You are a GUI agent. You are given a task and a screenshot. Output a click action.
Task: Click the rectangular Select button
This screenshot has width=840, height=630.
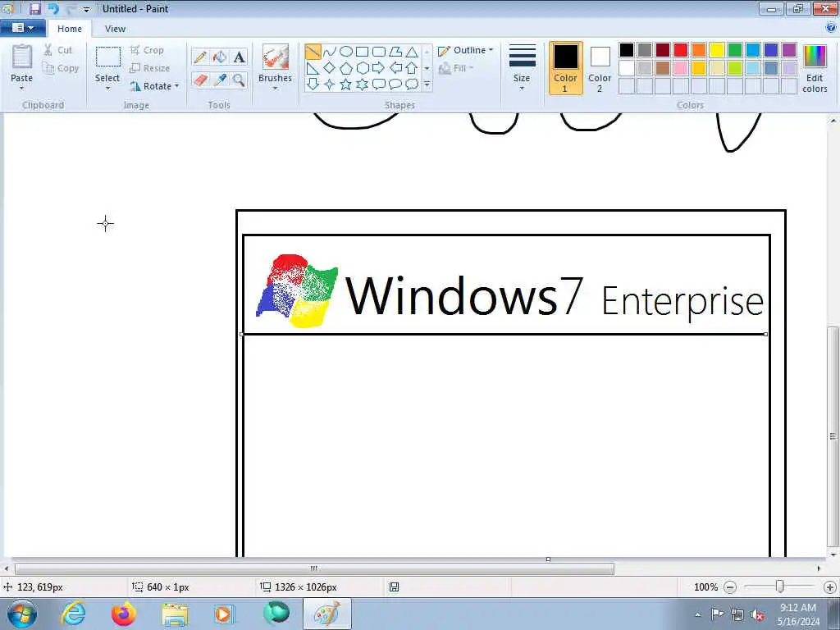pyautogui.click(x=107, y=64)
